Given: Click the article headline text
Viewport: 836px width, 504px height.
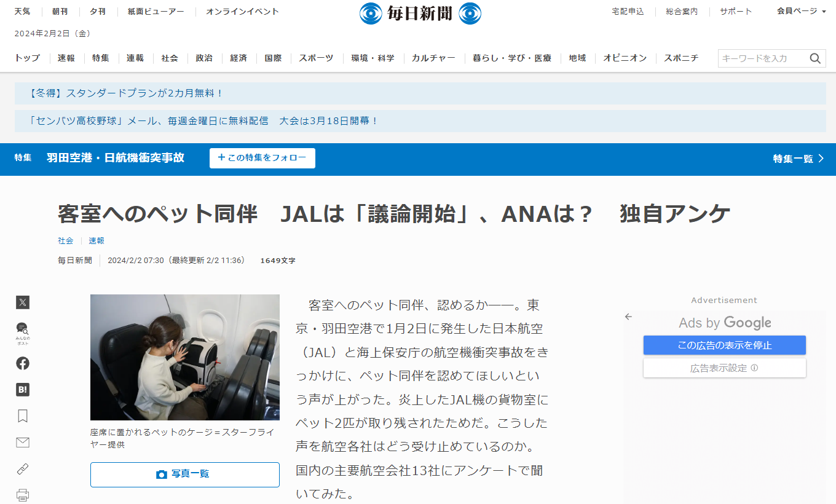Looking at the screenshot, I should (394, 214).
